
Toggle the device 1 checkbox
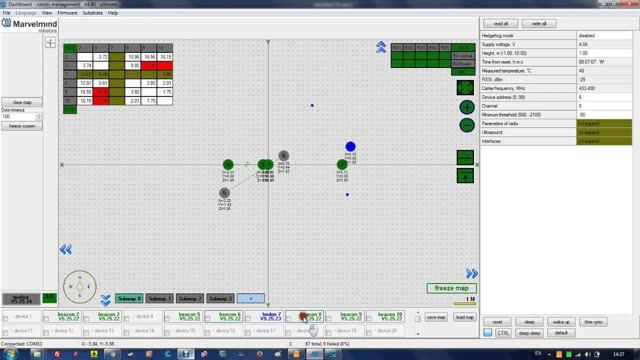(x=5, y=318)
